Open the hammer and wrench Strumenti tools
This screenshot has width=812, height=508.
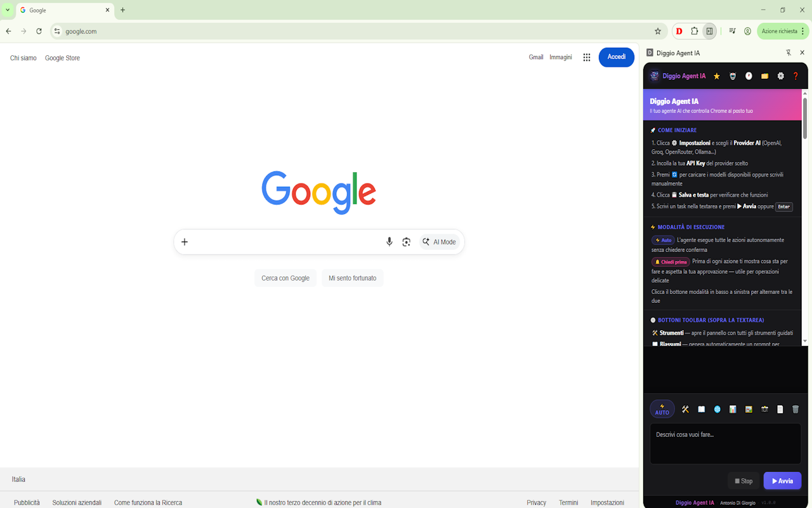point(685,410)
